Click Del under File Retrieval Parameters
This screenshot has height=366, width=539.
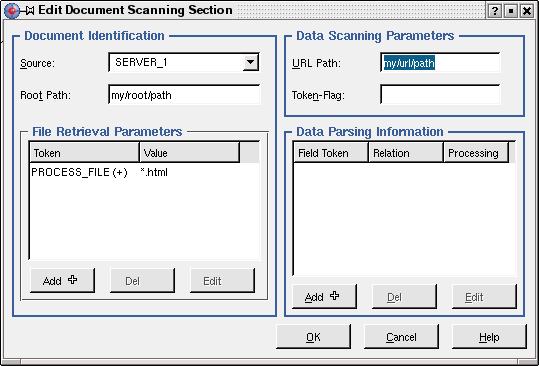(142, 280)
